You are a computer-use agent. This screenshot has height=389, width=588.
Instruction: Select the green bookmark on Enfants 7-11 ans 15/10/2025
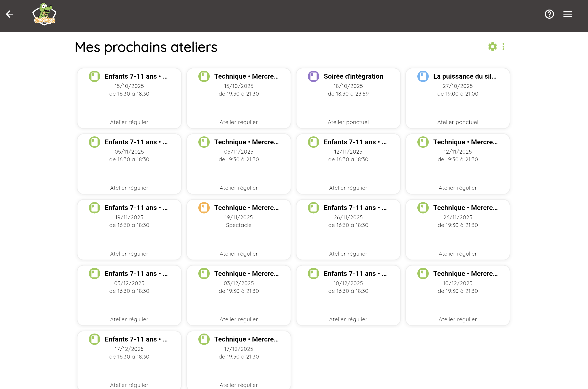[95, 76]
